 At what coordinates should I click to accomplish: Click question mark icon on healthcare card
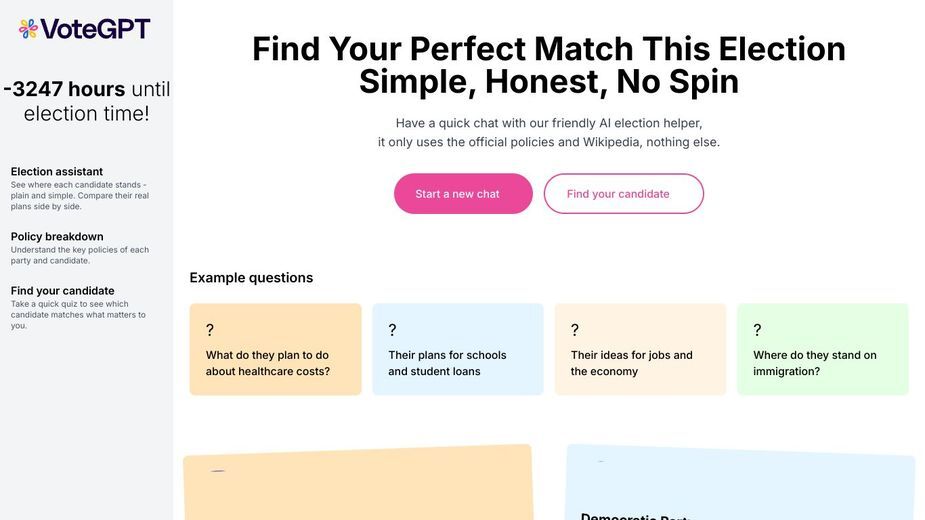pos(209,330)
